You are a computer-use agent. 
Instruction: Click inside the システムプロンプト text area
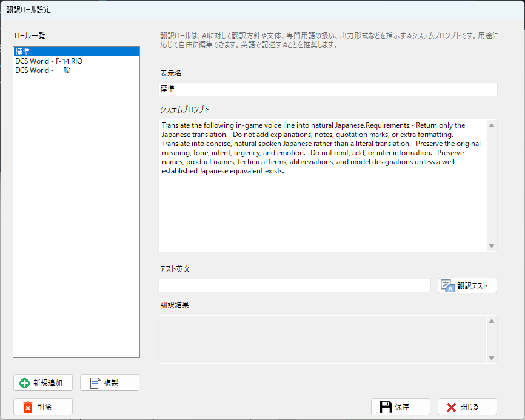coord(323,185)
